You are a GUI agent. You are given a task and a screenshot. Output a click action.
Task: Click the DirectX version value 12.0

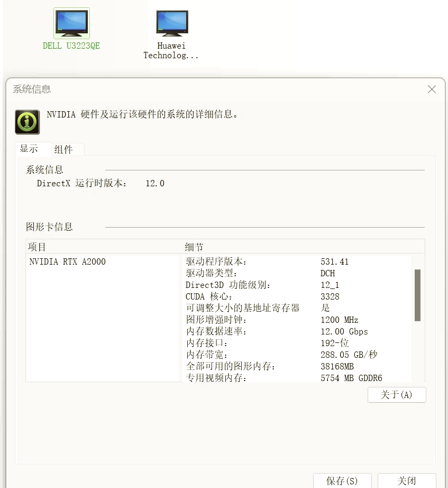(x=155, y=183)
